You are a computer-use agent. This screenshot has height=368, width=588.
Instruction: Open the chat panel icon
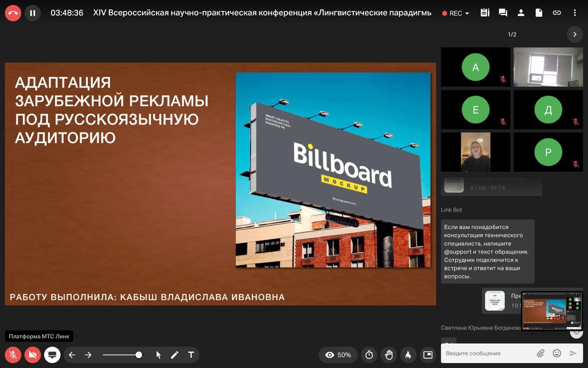point(503,13)
